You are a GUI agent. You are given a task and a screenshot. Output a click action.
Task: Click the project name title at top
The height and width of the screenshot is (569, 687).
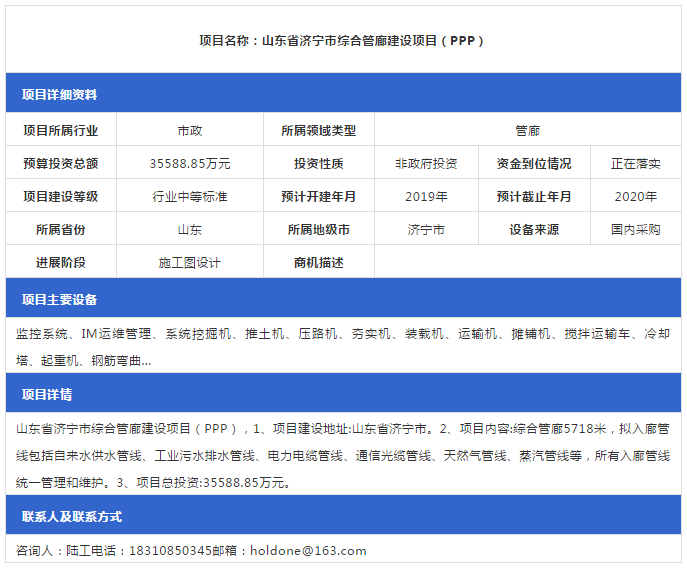(342, 41)
